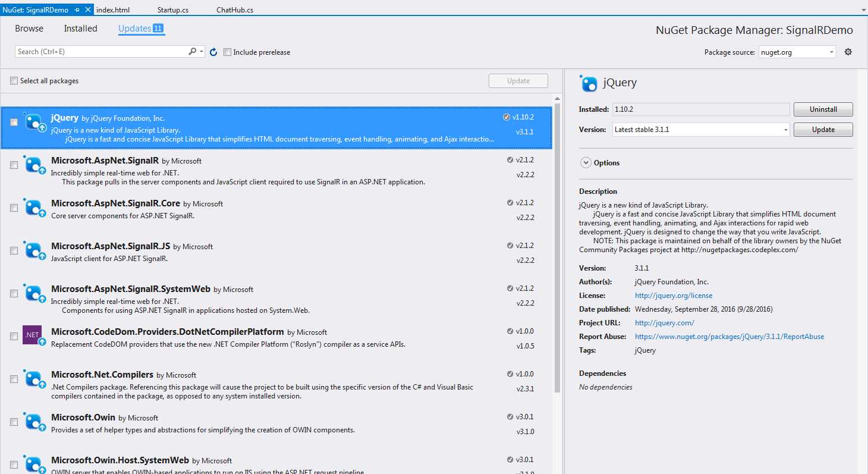Click the jQuery package icon in the list
868x474 pixels.
pyautogui.click(x=34, y=122)
